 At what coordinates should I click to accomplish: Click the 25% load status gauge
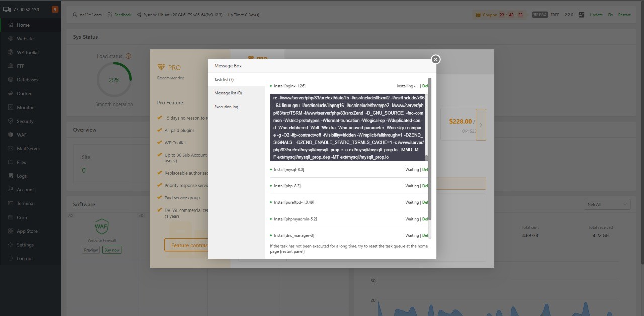point(114,80)
